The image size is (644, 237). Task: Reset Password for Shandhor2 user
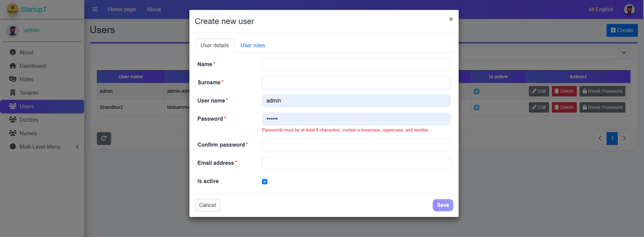point(602,107)
